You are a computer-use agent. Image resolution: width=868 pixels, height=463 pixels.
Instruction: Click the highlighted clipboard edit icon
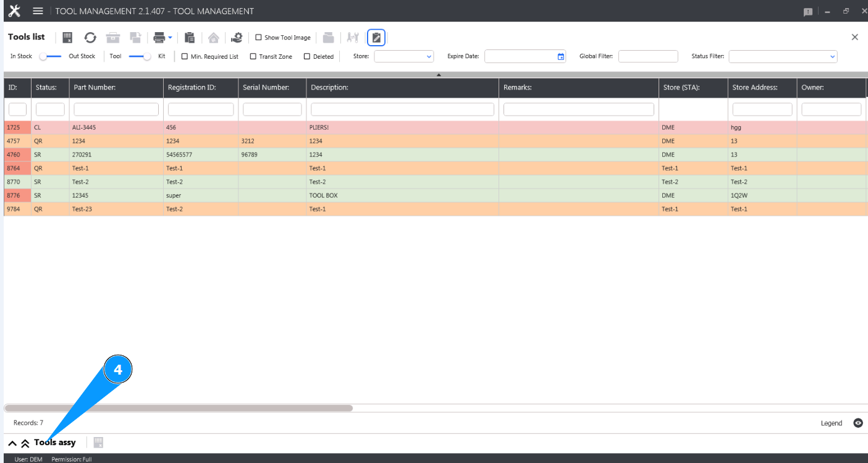(x=376, y=38)
